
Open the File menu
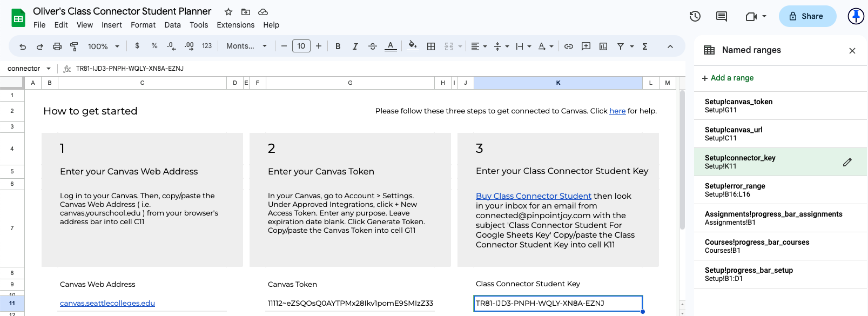[39, 25]
